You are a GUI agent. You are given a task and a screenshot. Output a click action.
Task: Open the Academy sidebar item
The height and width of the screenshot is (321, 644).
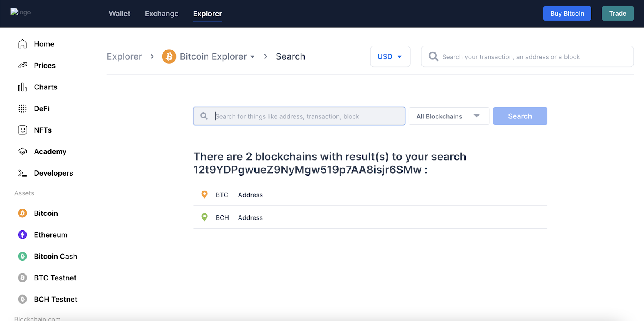point(50,151)
